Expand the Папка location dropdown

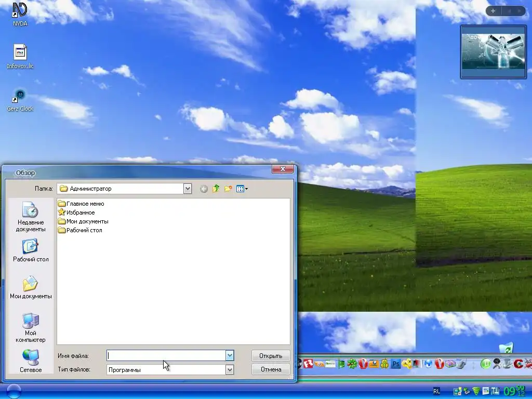(187, 189)
